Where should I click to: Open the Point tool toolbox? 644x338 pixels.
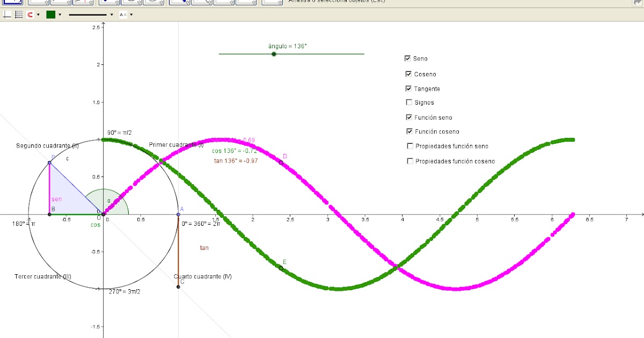tap(38, 3)
